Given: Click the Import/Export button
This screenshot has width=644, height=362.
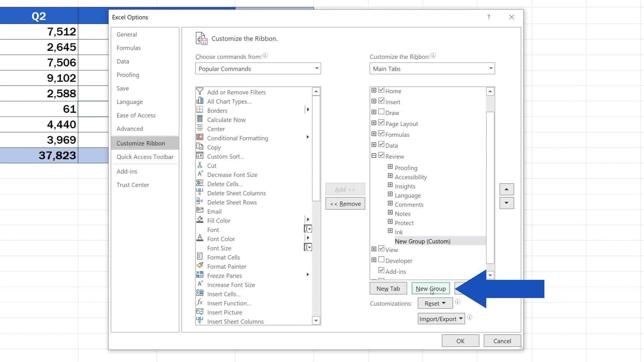Looking at the screenshot, I should (440, 318).
